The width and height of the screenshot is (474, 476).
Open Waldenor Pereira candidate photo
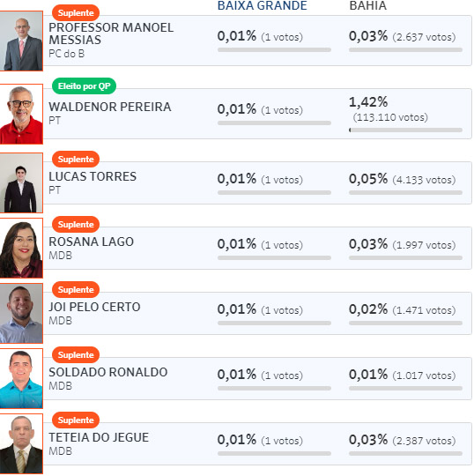[21, 114]
